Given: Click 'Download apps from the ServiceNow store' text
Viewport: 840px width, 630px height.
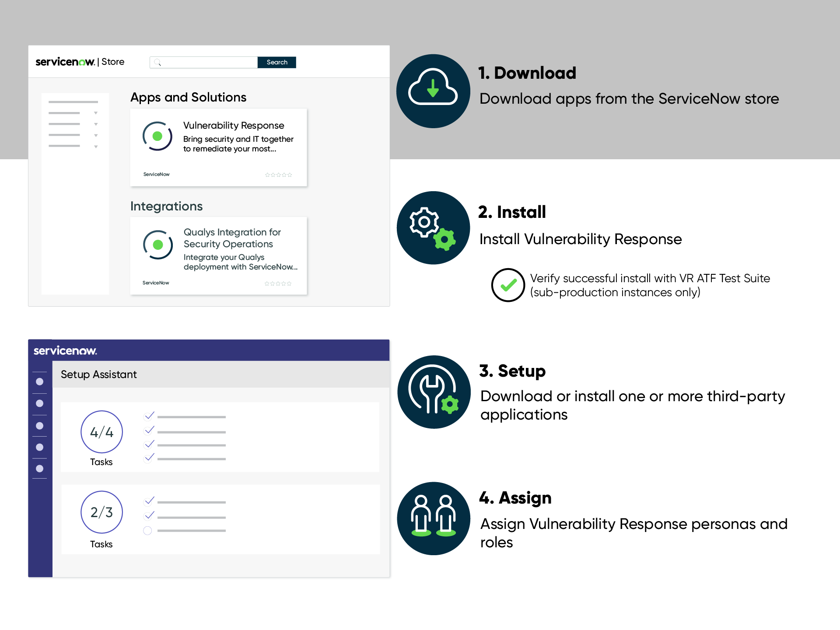Looking at the screenshot, I should [629, 99].
